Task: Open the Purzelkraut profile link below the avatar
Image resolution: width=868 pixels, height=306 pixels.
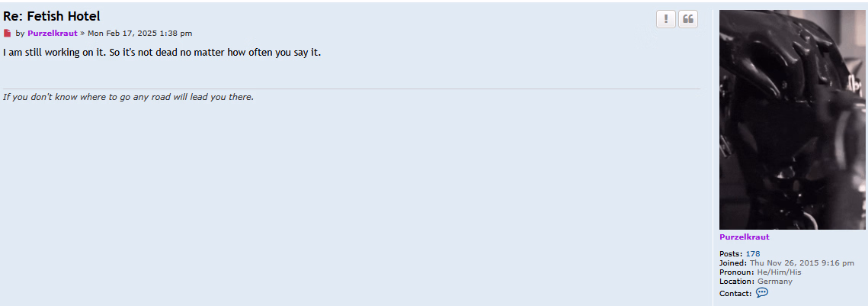Action: (744, 237)
